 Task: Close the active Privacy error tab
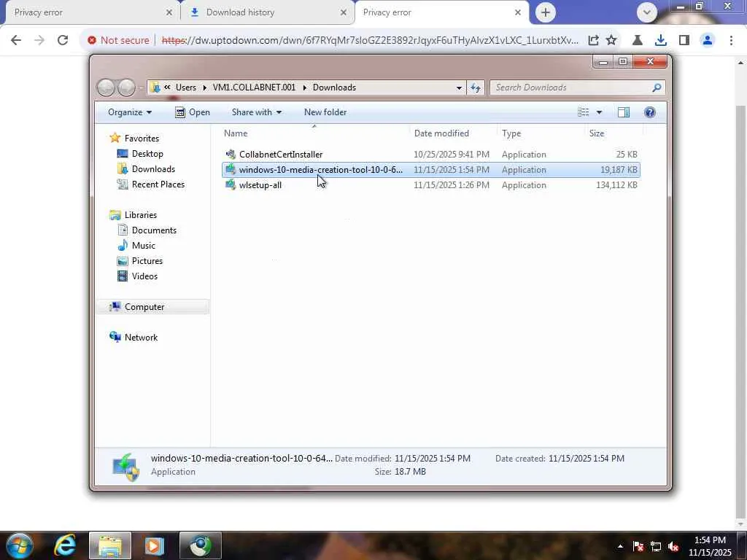point(517,12)
